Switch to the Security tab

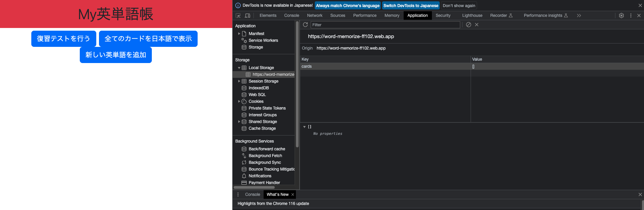click(443, 16)
